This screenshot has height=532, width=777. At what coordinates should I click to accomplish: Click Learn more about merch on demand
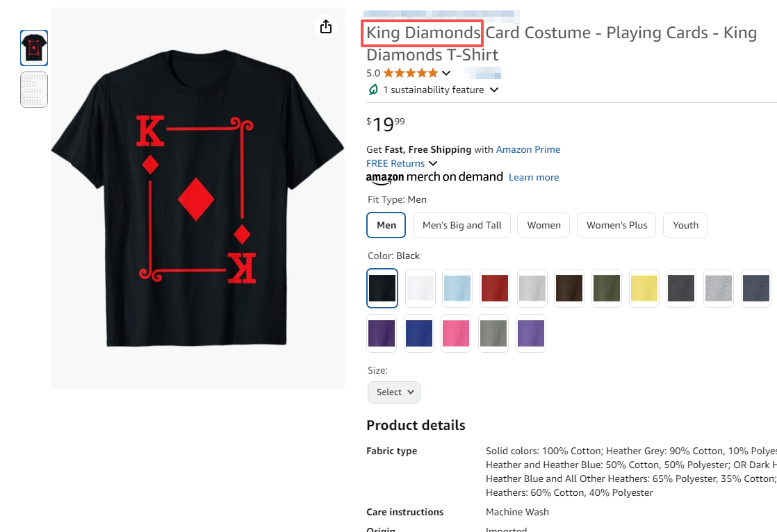pos(534,177)
